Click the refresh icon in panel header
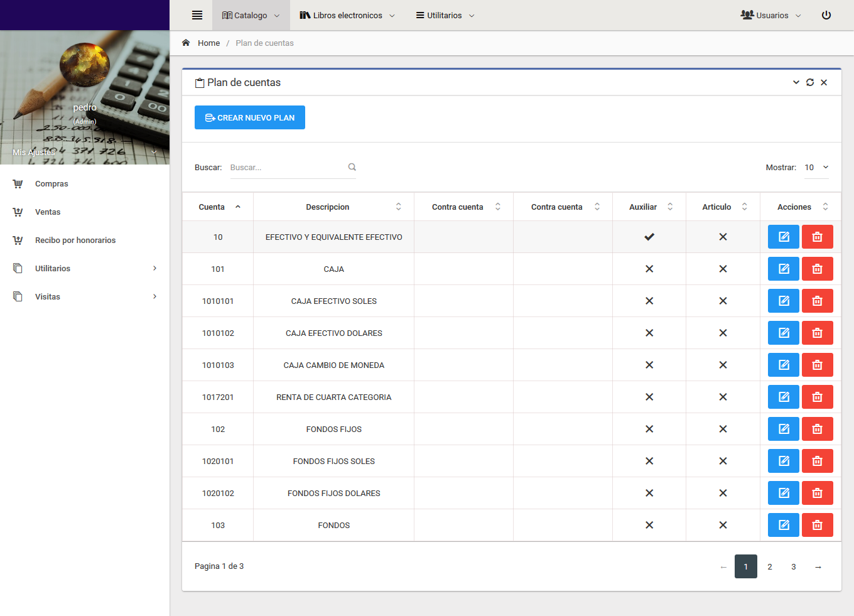The width and height of the screenshot is (854, 616). pyautogui.click(x=810, y=82)
